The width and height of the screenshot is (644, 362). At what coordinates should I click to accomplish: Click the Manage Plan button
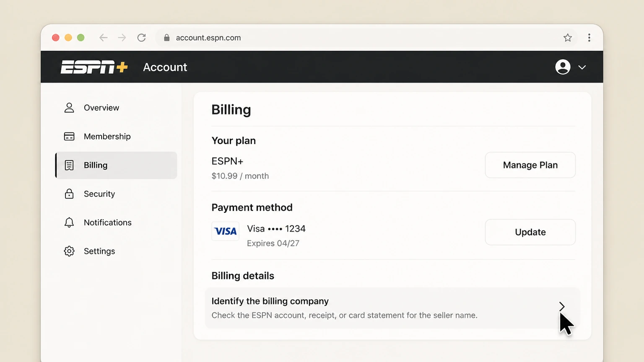(x=530, y=165)
